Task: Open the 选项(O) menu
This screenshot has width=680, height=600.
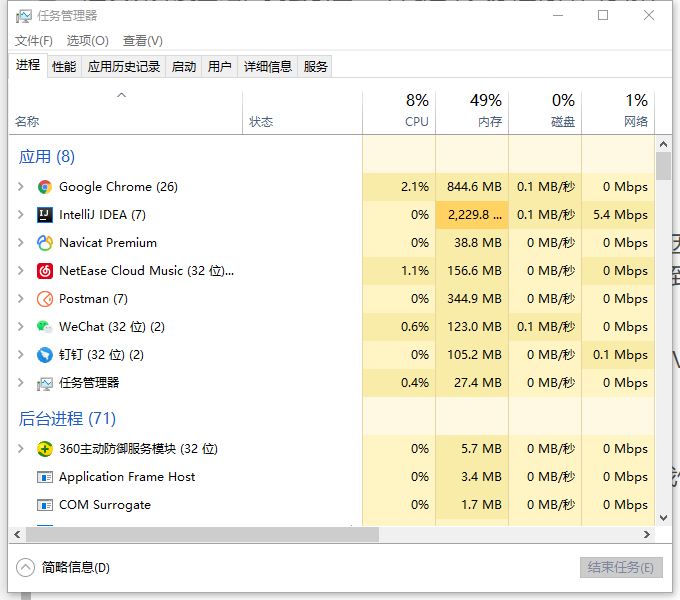Action: (87, 41)
